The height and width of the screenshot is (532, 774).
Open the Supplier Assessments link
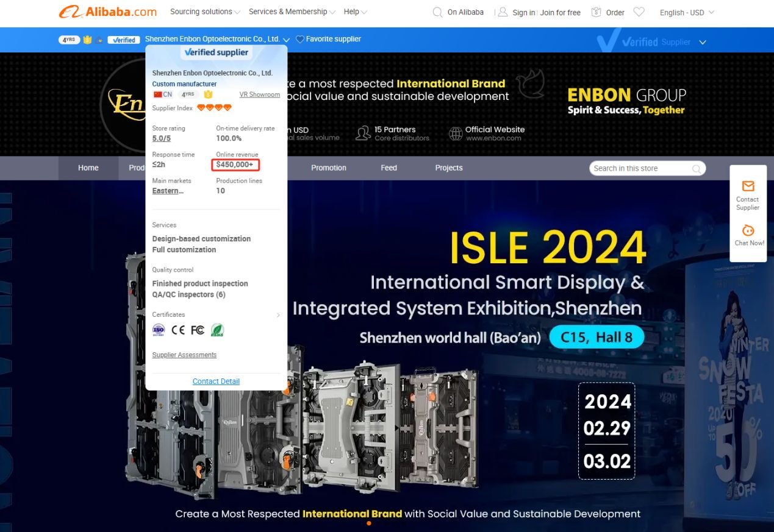[184, 355]
